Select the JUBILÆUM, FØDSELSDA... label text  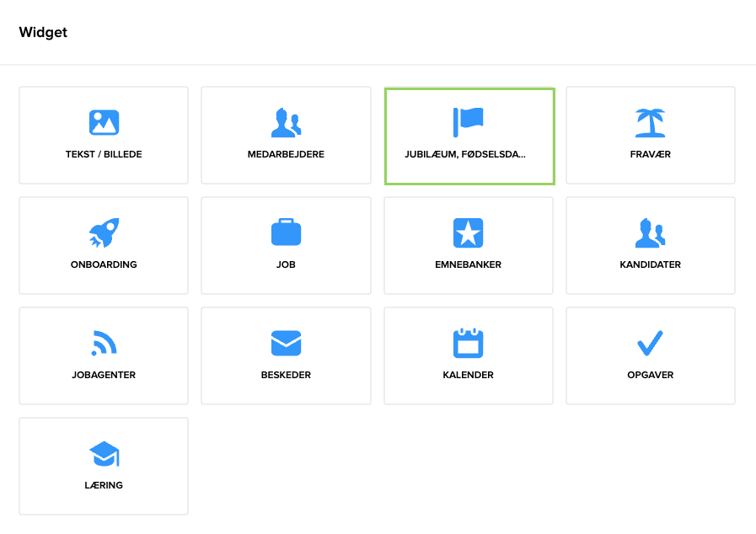(465, 155)
